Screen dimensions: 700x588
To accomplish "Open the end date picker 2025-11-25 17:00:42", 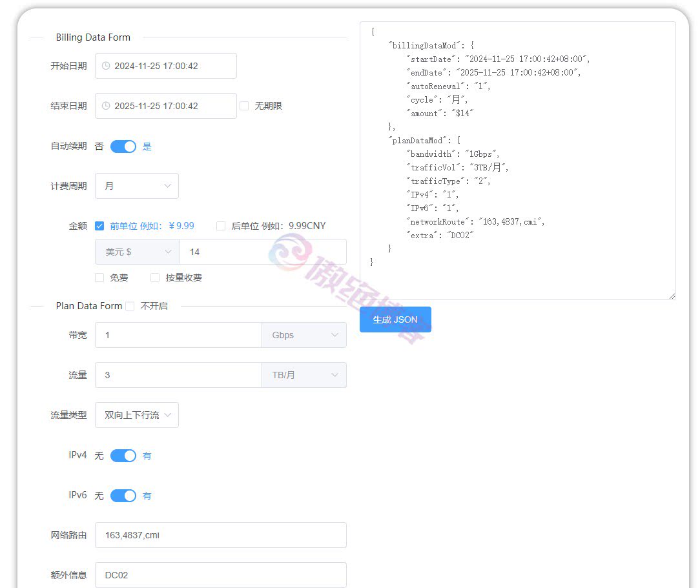I will pyautogui.click(x=165, y=106).
